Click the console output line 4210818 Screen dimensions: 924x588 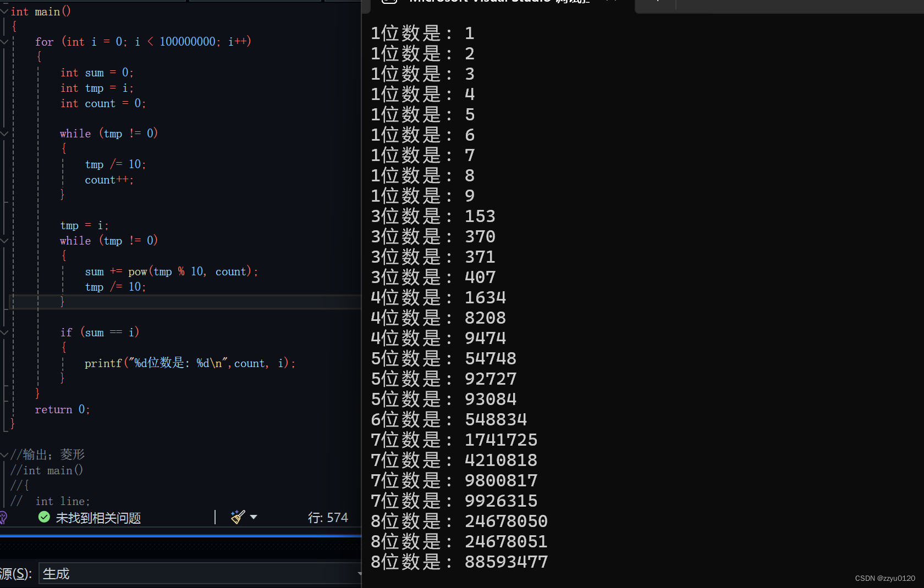click(454, 460)
